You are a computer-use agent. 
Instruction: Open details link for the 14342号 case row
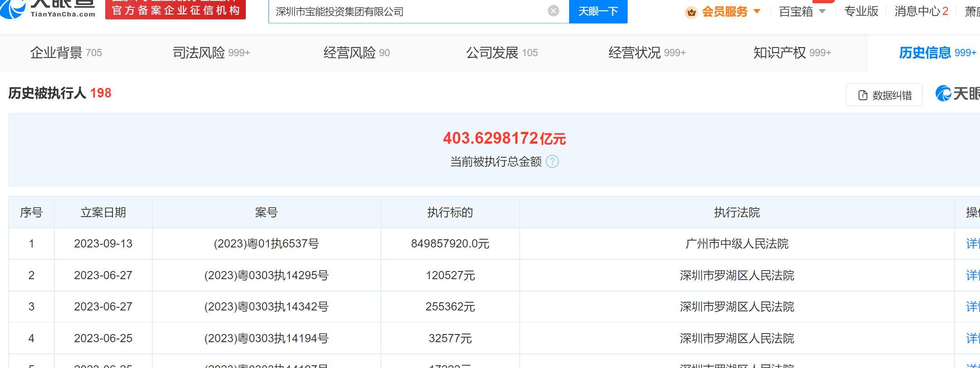click(x=973, y=307)
